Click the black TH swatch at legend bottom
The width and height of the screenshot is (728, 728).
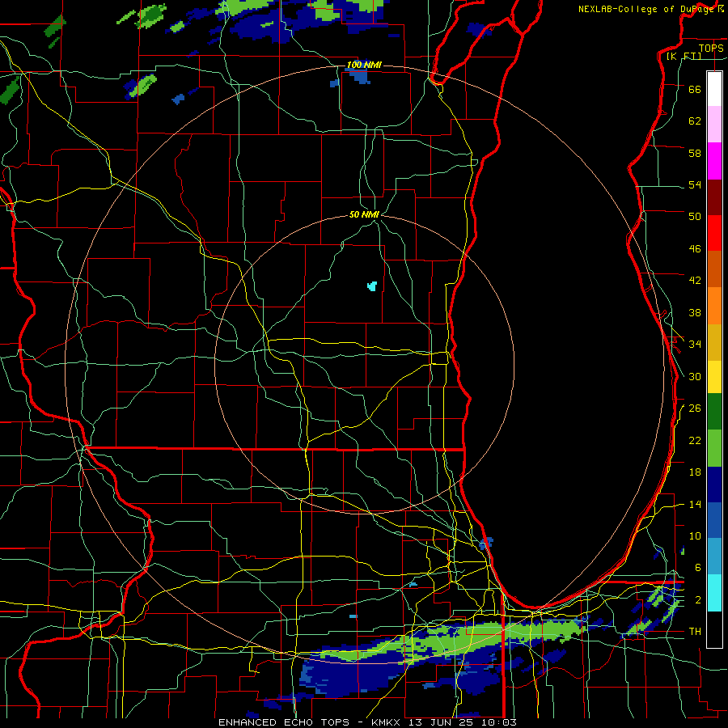tap(714, 629)
